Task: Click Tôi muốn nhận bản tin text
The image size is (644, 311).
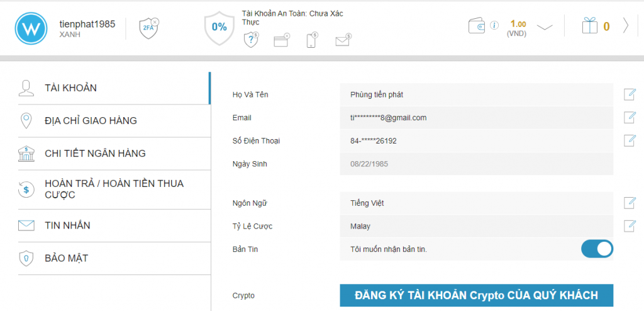Action: [389, 249]
